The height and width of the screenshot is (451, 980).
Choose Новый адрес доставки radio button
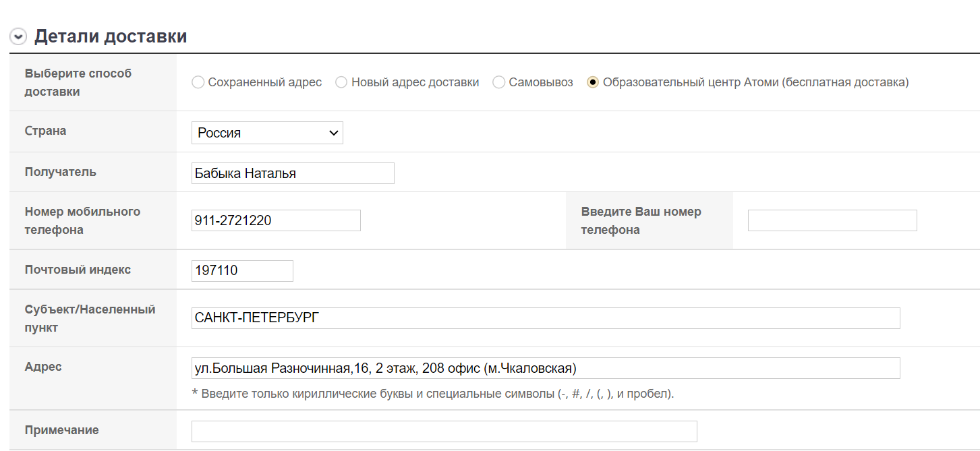click(341, 82)
